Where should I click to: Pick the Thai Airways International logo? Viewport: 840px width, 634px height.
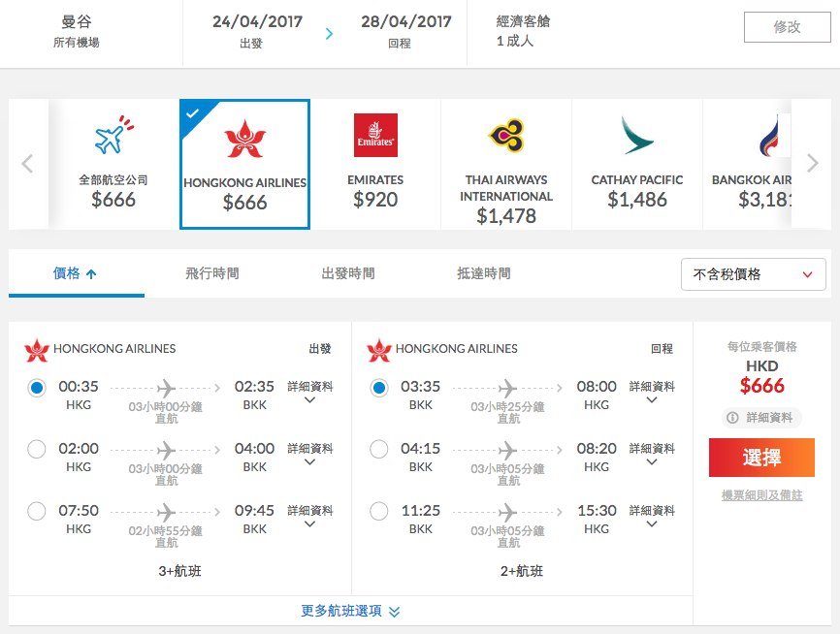coord(506,135)
